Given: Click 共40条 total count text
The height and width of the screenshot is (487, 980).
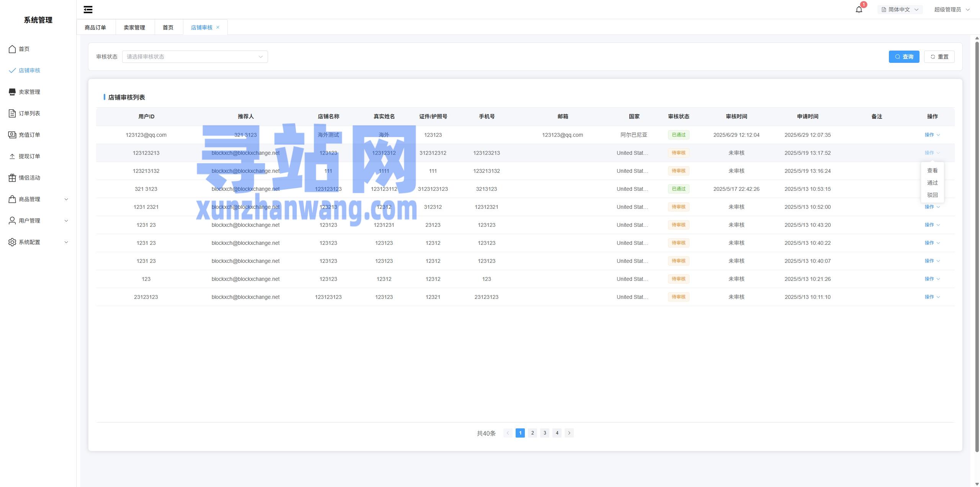Looking at the screenshot, I should click(486, 433).
